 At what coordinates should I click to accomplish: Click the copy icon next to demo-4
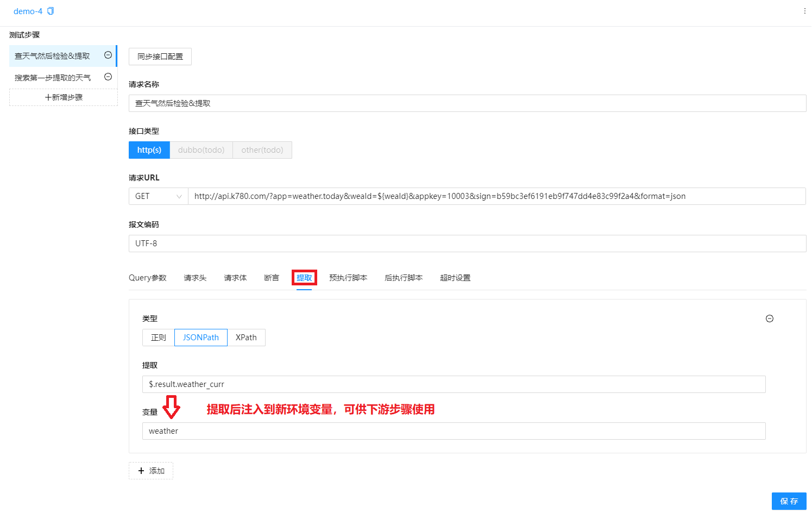51,11
